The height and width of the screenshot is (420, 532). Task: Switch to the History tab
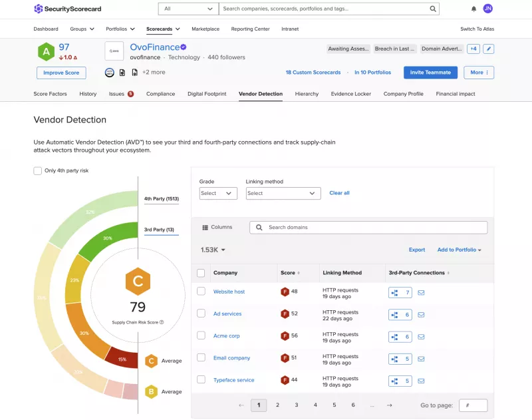click(x=88, y=94)
